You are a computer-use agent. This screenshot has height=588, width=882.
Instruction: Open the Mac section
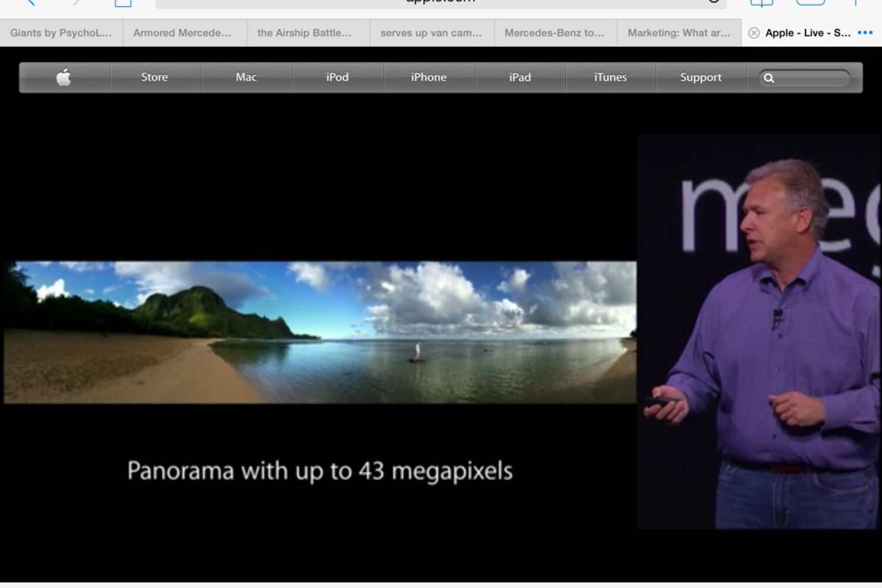pos(246,77)
